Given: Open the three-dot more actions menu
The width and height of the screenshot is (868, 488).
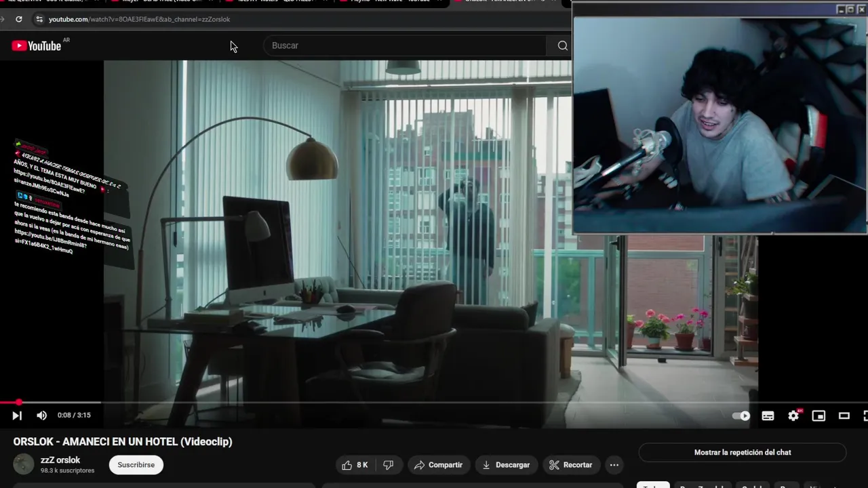Looking at the screenshot, I should [614, 465].
